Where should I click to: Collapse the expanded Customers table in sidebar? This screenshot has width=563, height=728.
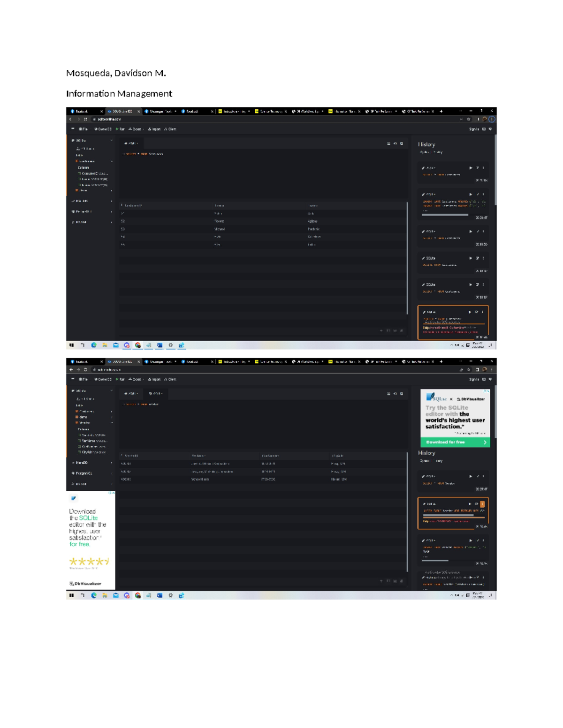click(x=112, y=161)
